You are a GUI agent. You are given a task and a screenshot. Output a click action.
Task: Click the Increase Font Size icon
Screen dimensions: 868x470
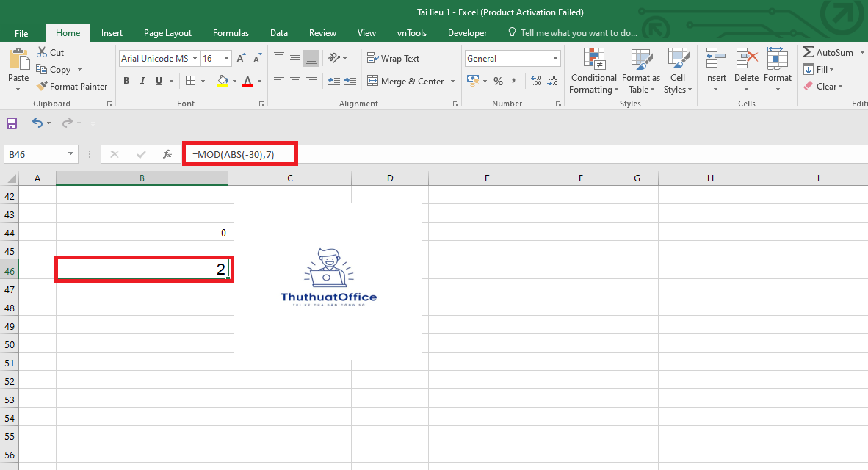point(241,59)
